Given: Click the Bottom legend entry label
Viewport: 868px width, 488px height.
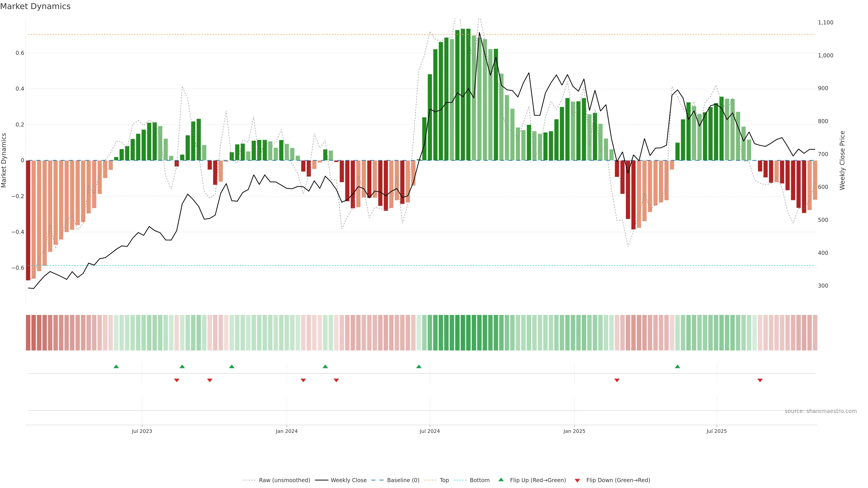Looking at the screenshot, I should click(479, 480).
